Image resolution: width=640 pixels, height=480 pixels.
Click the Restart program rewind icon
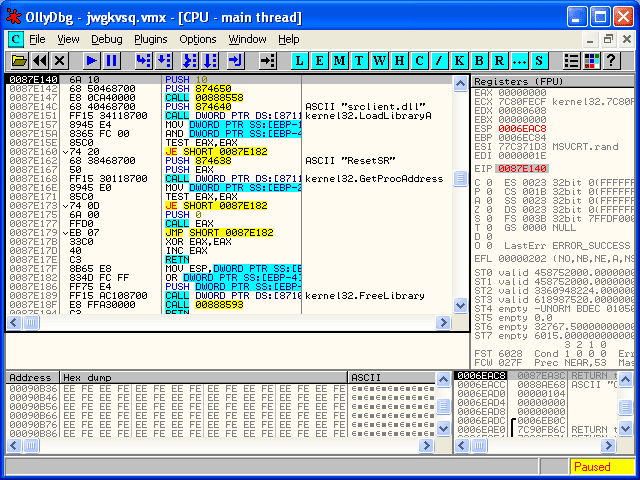tap(40, 61)
